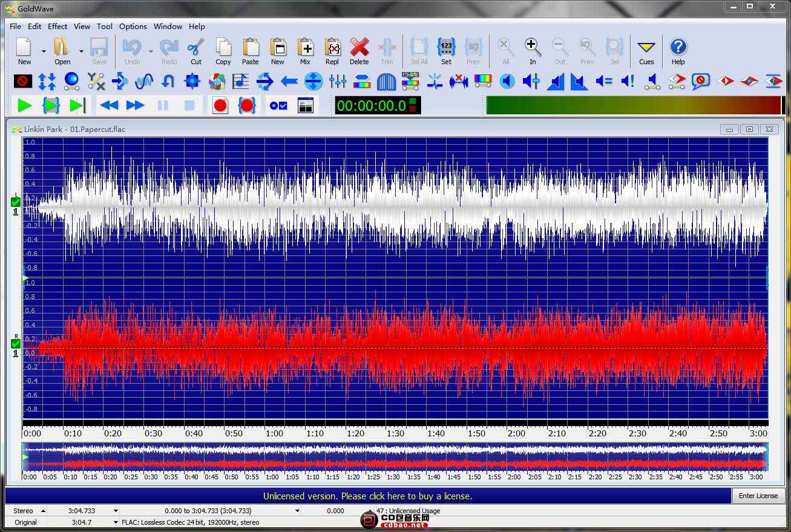Start recording into a new file
791x532 pixels.
point(220,105)
